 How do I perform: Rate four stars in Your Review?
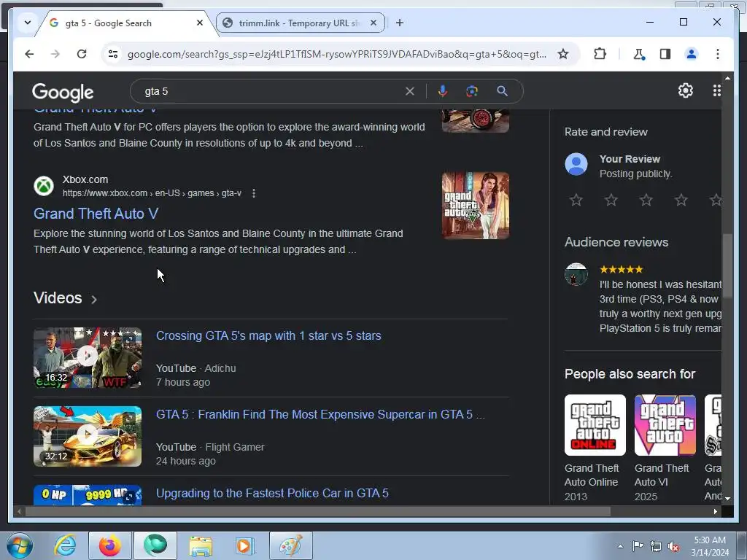[x=681, y=200]
